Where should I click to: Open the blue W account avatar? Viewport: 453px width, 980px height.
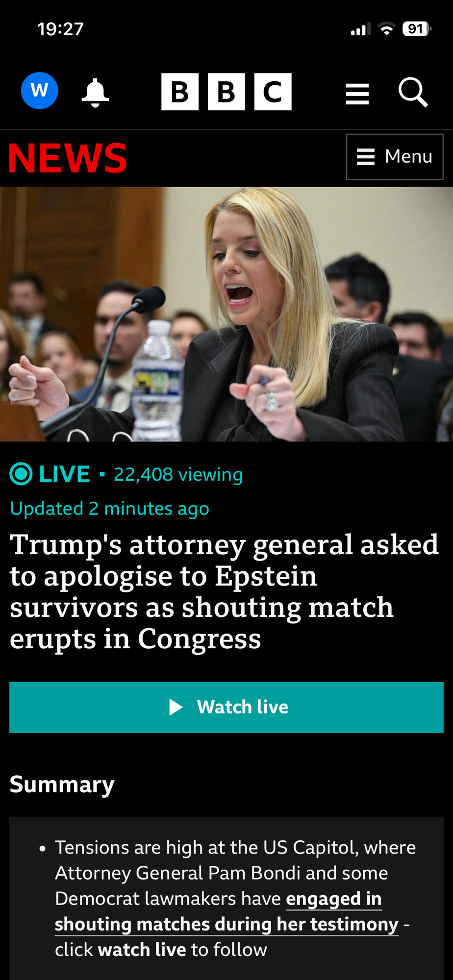40,91
